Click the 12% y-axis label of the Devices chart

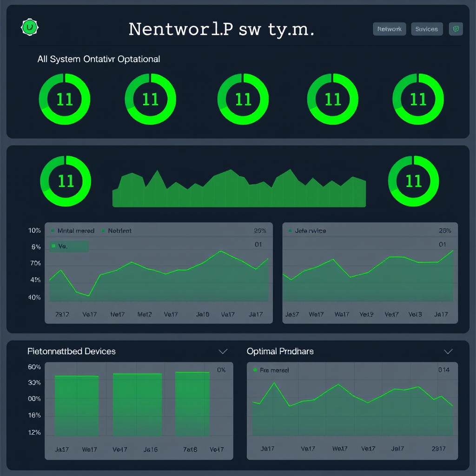pos(34,432)
